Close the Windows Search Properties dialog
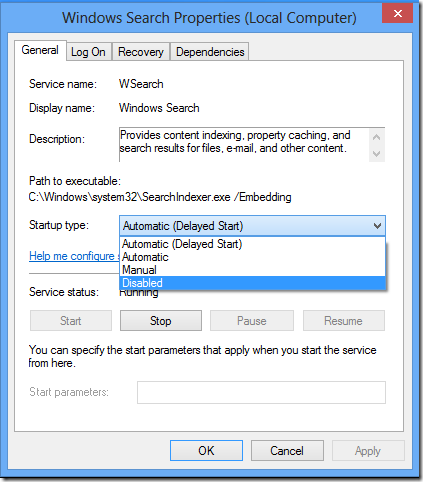Screen dimensions: 423x482 click(398, 13)
